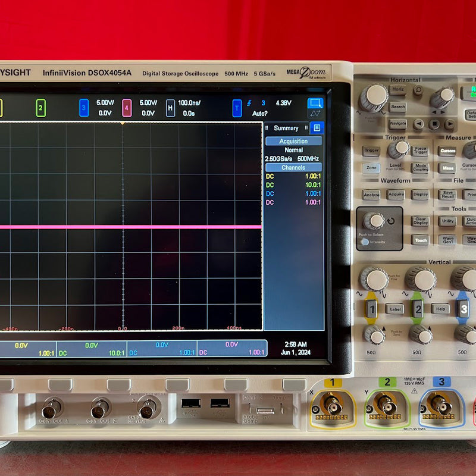Push the Meas button
Image resolution: width=476 pixels, height=476 pixels.
[447, 168]
